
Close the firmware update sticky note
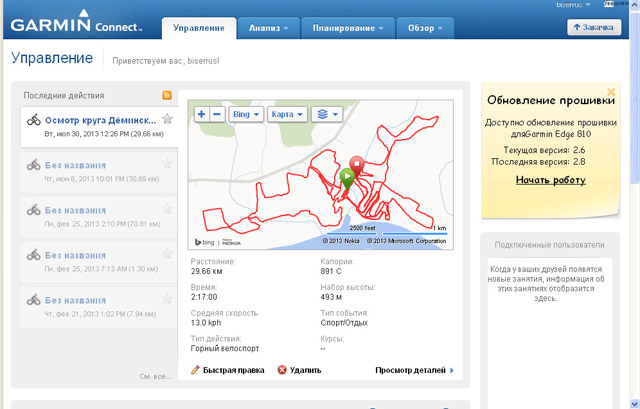[611, 92]
